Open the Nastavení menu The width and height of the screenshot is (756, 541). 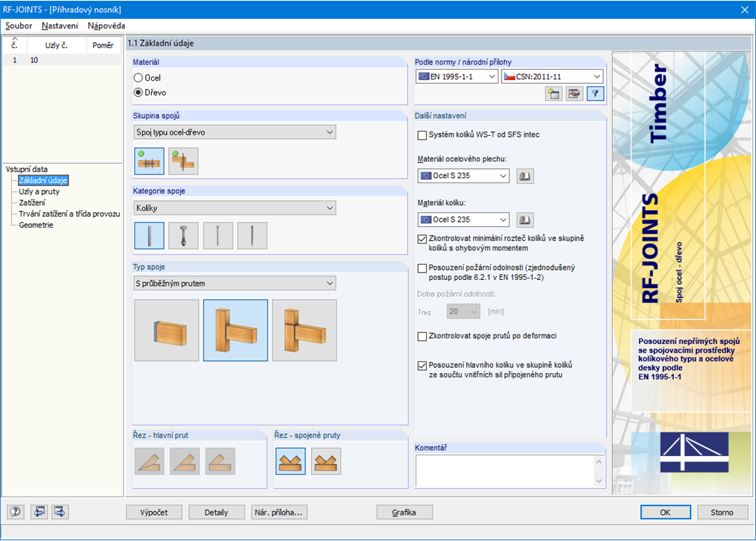[x=60, y=25]
